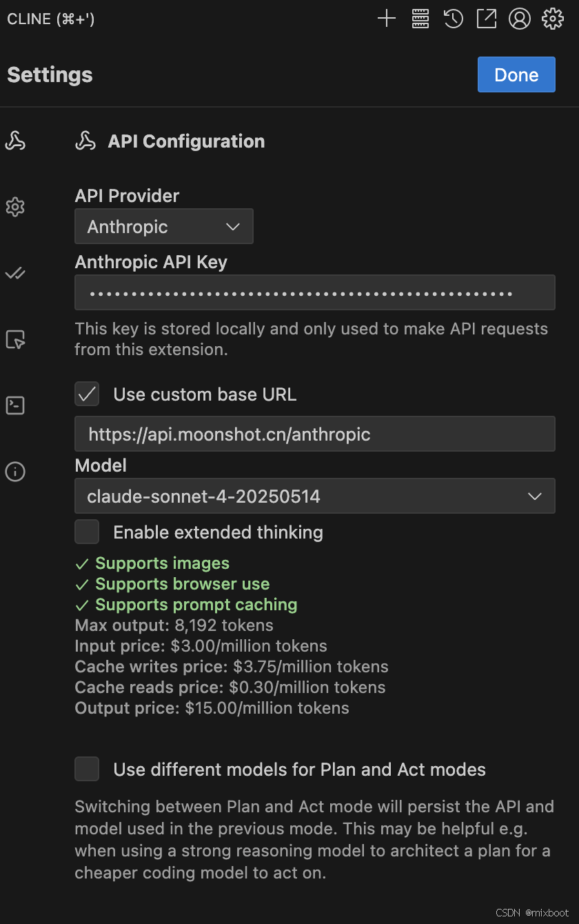Open Browser settings cursor sidebar icon
The image size is (579, 924).
[15, 339]
